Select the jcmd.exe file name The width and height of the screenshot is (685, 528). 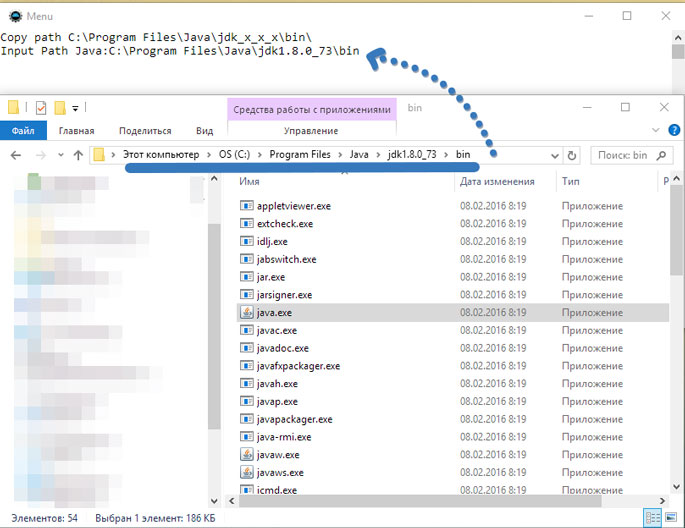pos(277,490)
